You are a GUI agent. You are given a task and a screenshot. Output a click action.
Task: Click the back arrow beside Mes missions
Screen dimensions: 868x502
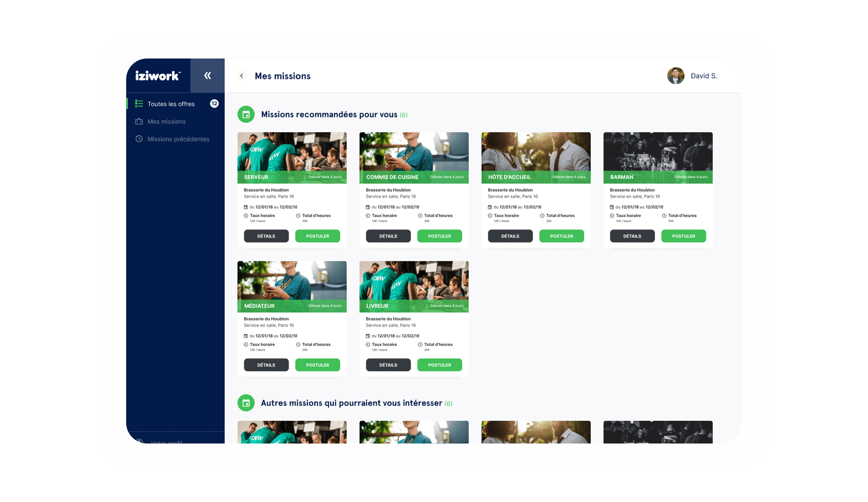pyautogui.click(x=242, y=76)
